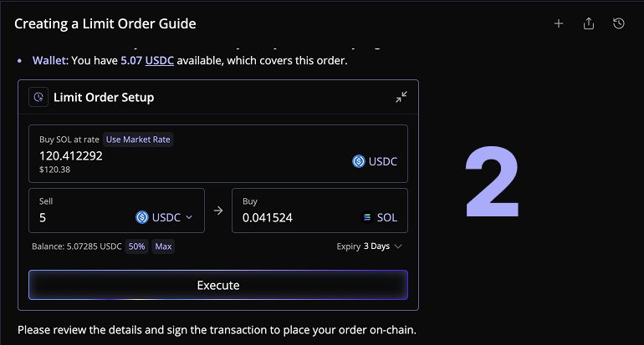This screenshot has width=644, height=345.
Task: Click the SOL token icon in Buy field
Action: pyautogui.click(x=366, y=217)
